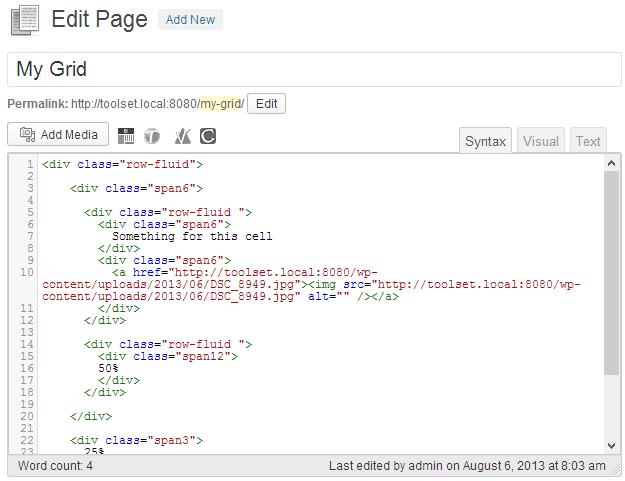The width and height of the screenshot is (625, 481).
Task: Click the grid layout icon beside Add Media
Action: (x=126, y=136)
